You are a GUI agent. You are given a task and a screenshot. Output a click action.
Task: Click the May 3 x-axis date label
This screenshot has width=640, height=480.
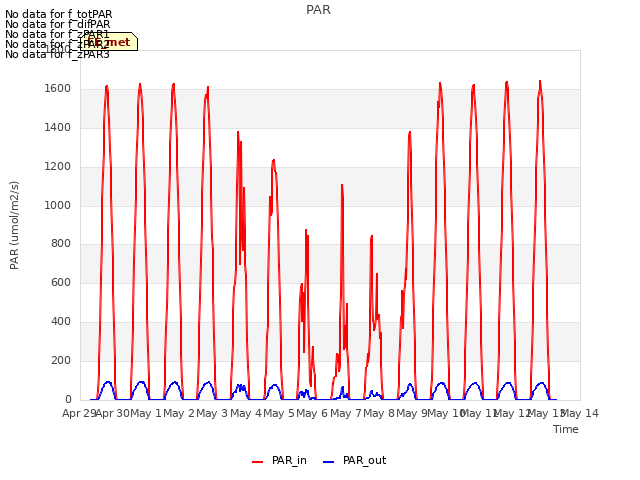pos(212,413)
